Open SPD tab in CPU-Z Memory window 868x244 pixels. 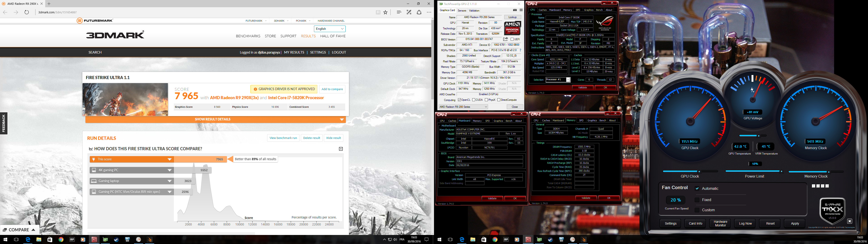[581, 120]
